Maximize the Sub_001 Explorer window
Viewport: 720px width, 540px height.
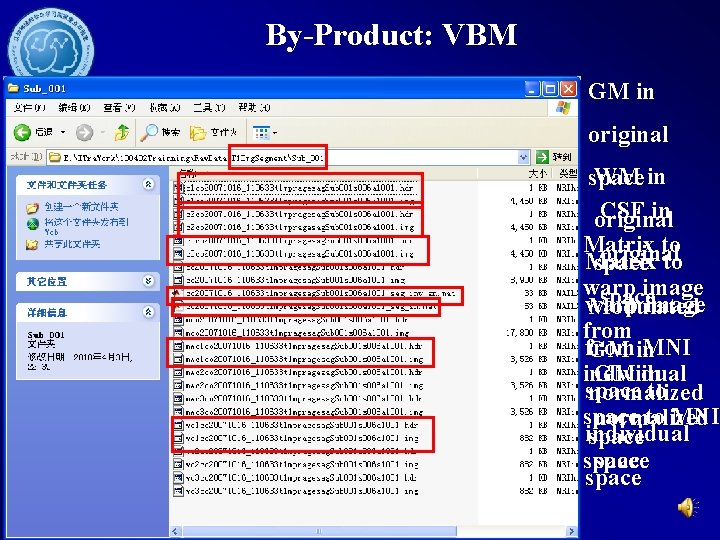550,89
